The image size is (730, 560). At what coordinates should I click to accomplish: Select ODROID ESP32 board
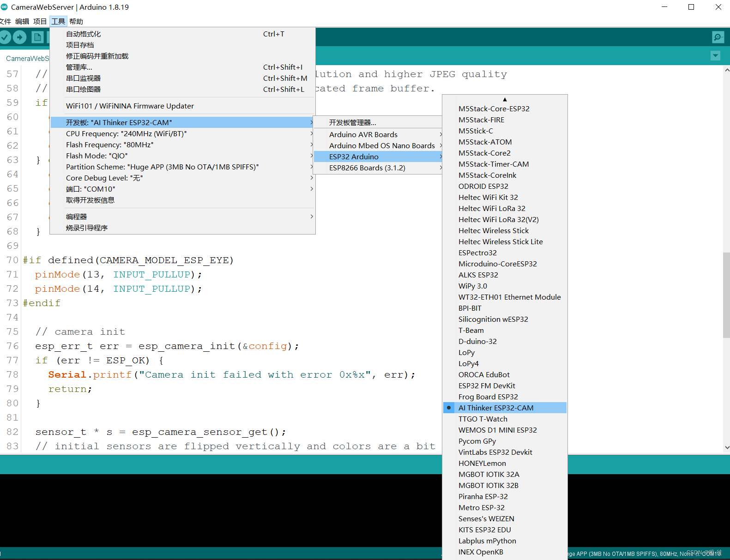pyautogui.click(x=504, y=186)
